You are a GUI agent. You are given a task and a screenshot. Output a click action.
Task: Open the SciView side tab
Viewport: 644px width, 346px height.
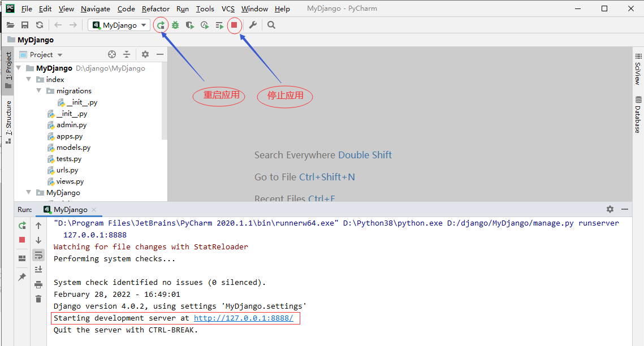point(638,69)
